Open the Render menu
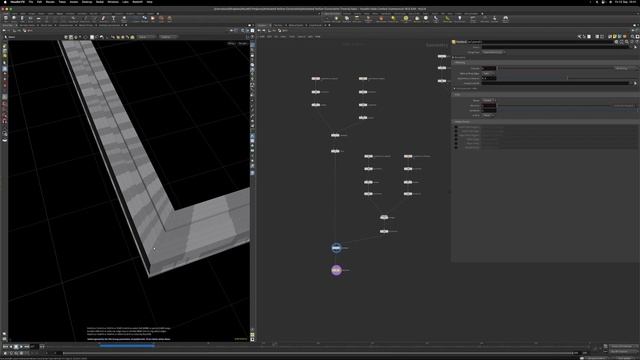Viewport: 640px width, 360px height. tap(50, 2)
